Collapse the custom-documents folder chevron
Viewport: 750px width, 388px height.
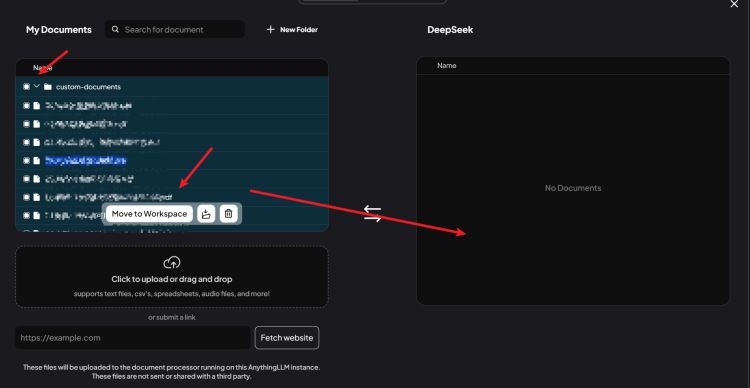(36, 86)
